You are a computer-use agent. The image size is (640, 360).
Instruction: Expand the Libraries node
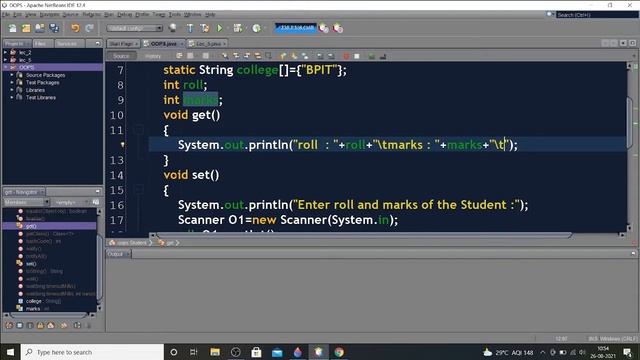[x=12, y=90]
